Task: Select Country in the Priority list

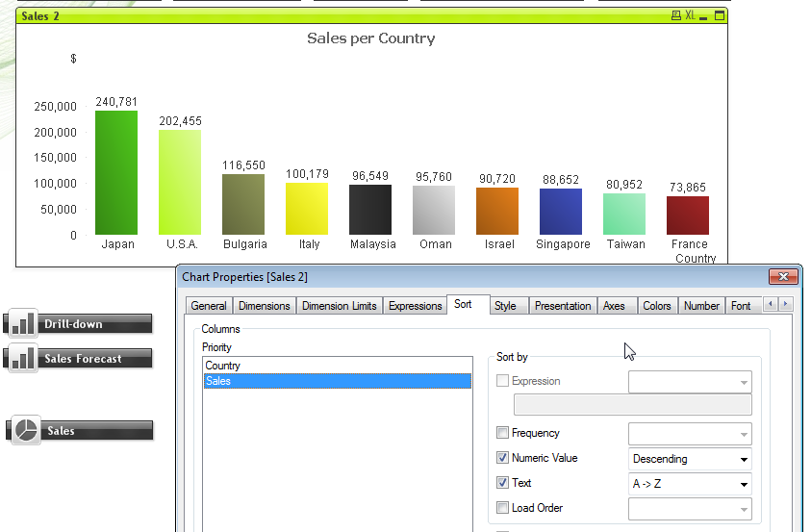Action: pos(223,366)
